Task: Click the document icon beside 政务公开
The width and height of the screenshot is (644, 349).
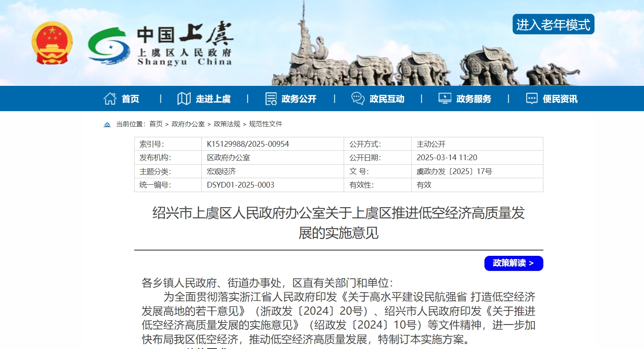Action: click(x=271, y=98)
